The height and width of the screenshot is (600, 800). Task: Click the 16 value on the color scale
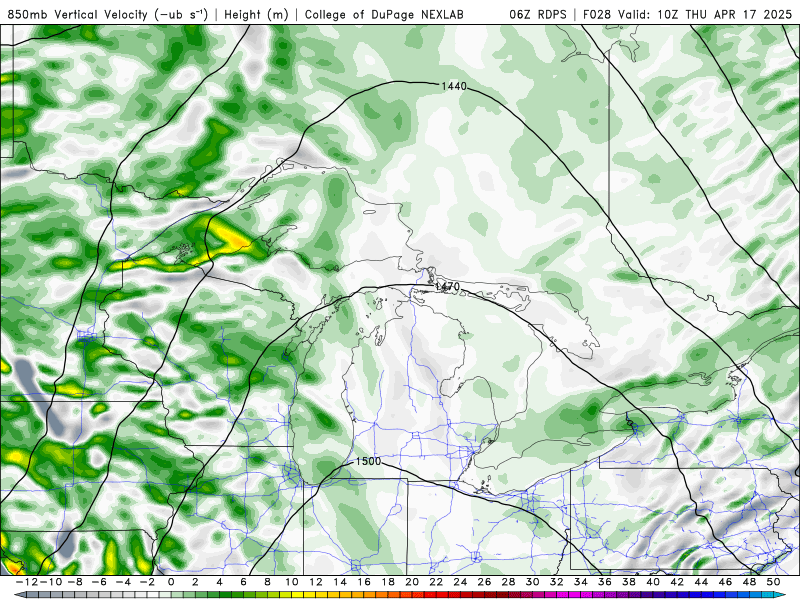pos(364,582)
